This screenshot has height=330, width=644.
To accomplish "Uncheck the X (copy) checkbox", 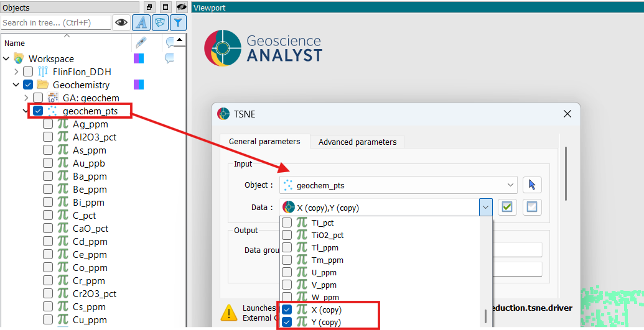I will 287,309.
